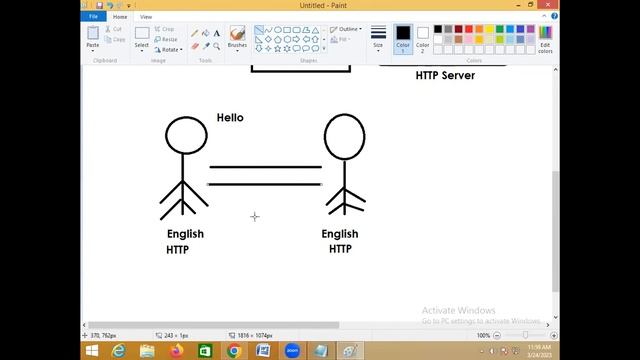Image resolution: width=640 pixels, height=360 pixels.
Task: Choose the Rounded rectangular callout shape
Action: click(296, 49)
